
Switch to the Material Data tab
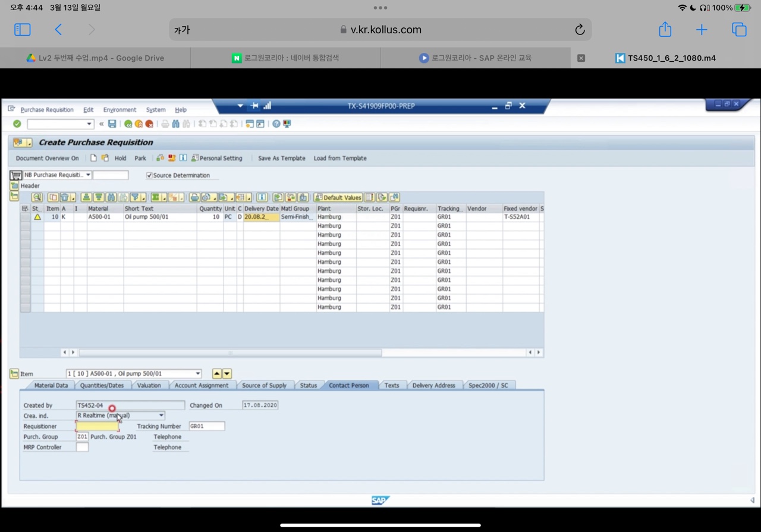[51, 385]
